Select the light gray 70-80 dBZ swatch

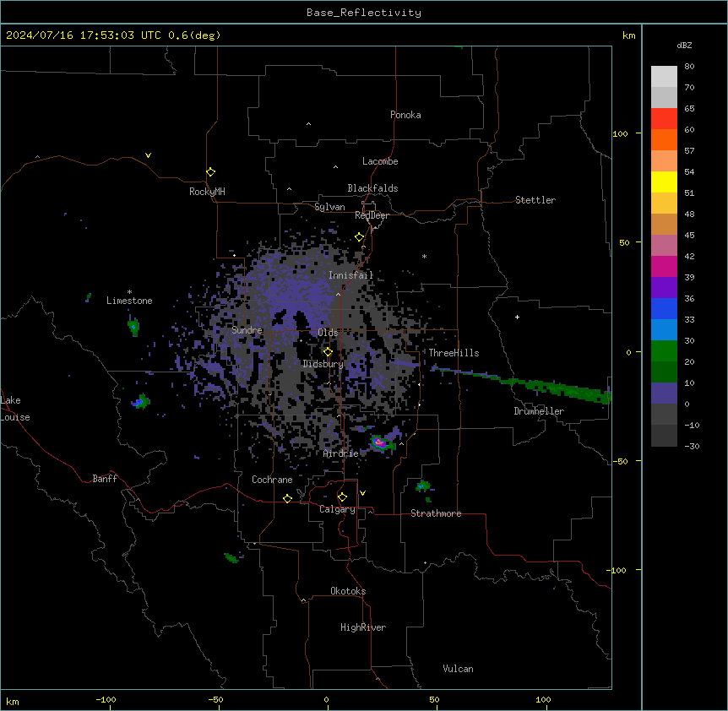[664, 77]
